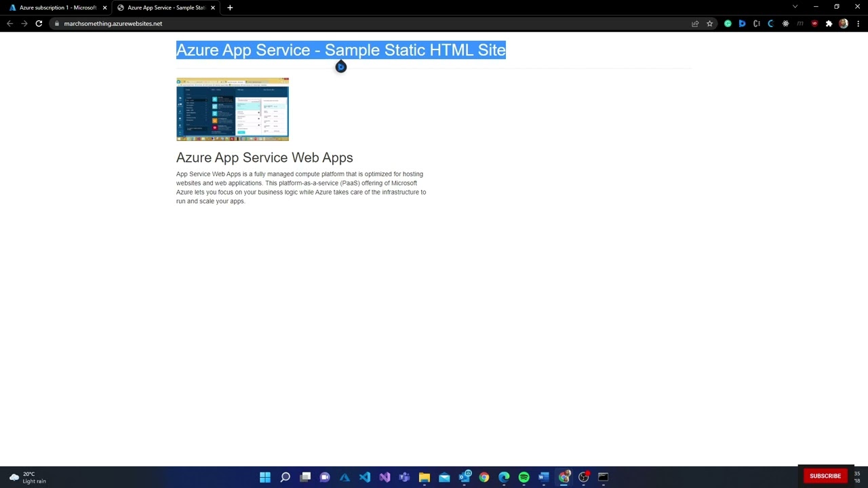Viewport: 868px width, 488px height.
Task: Open Google Chrome from taskbar
Action: coord(484,477)
